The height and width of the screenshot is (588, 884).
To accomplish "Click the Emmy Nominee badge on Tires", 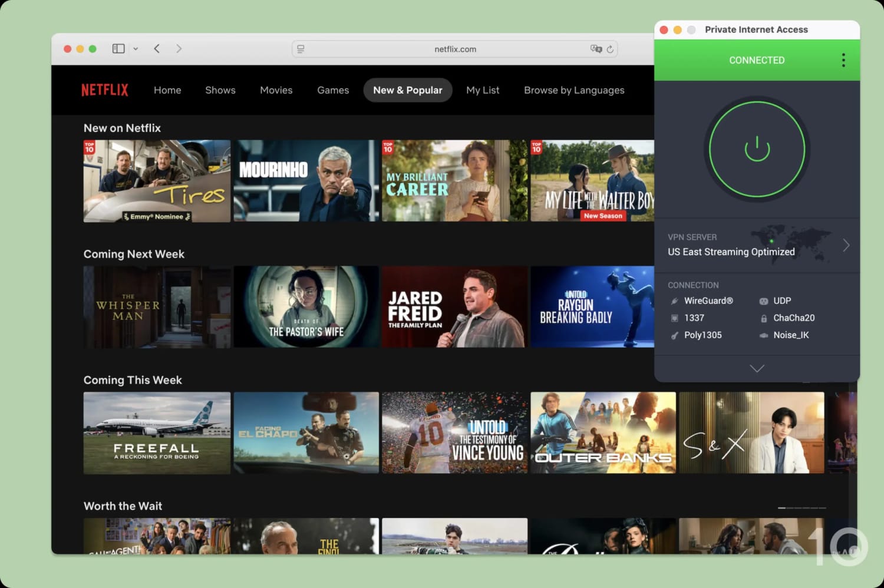I will [x=157, y=217].
